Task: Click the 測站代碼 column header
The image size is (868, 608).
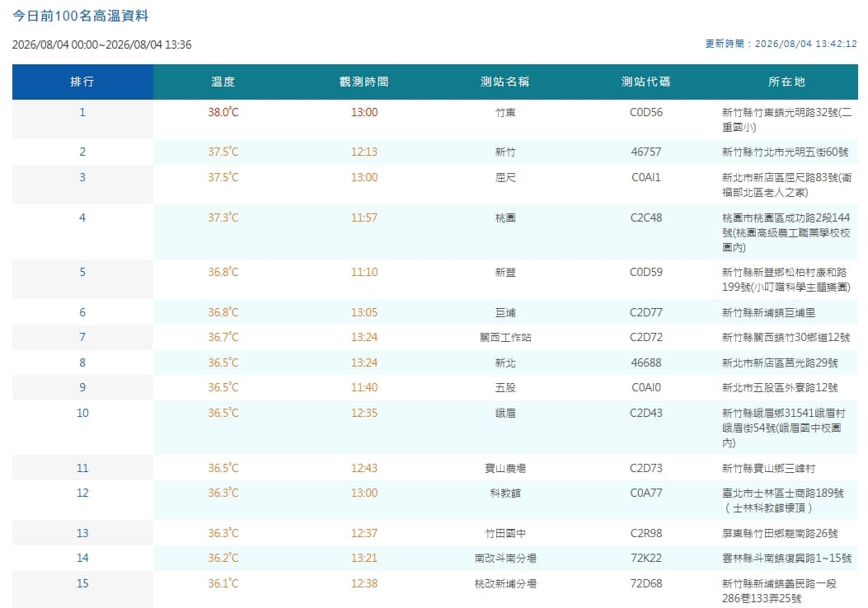Action: (x=646, y=82)
